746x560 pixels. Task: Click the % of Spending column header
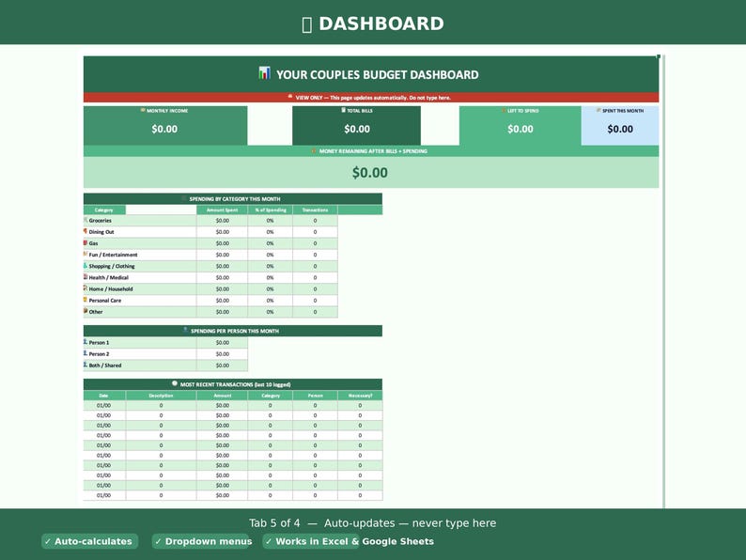click(x=271, y=210)
